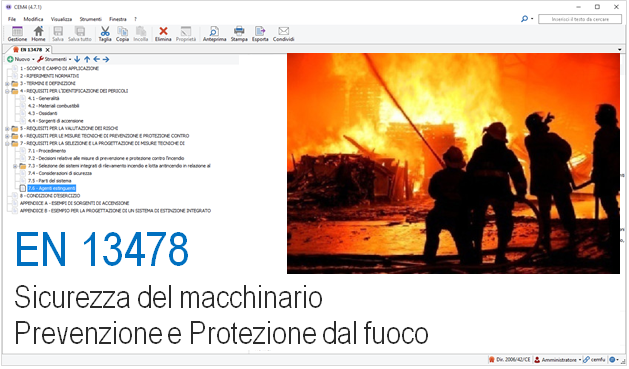Open the Visualizza menu

click(x=61, y=19)
